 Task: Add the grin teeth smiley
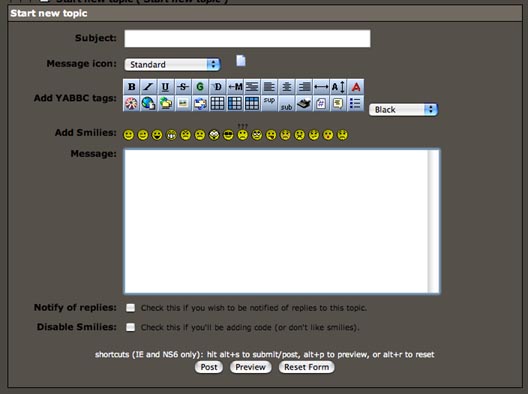[x=171, y=135]
